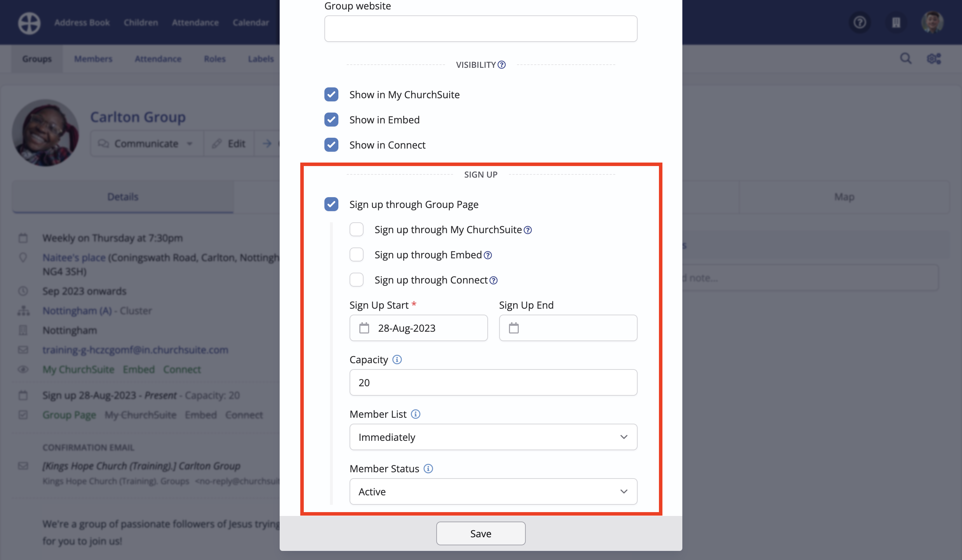
Task: Click the clock icon beside Sep 2023 onwards
Action: (23, 291)
